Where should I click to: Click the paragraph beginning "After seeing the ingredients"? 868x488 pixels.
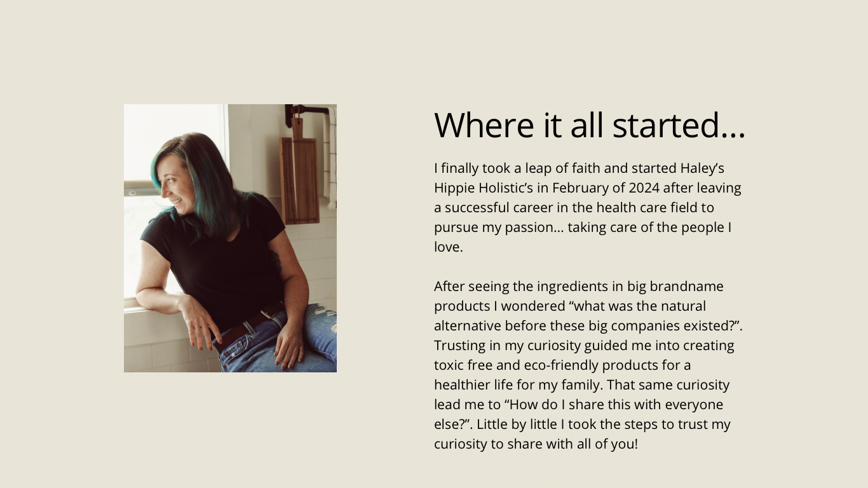[587, 365]
